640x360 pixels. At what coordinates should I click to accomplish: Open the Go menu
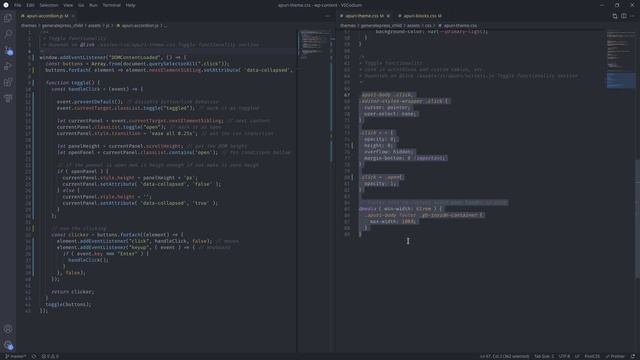81,5
